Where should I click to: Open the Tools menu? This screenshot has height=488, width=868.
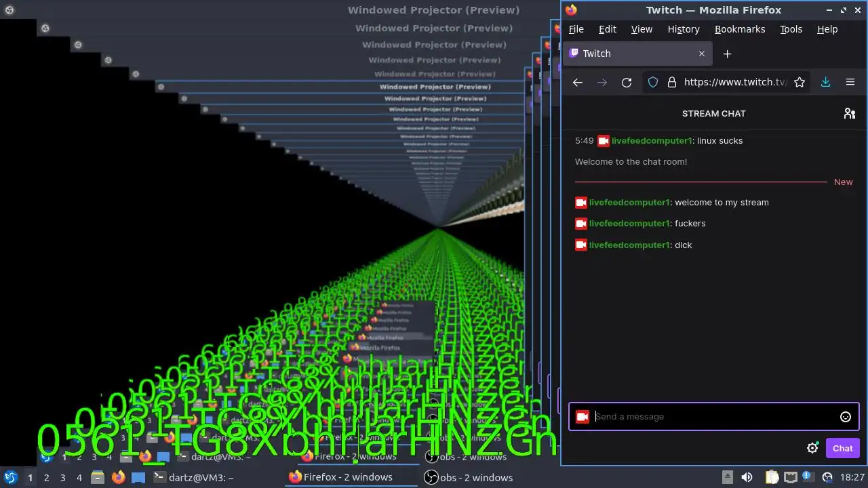tap(791, 29)
